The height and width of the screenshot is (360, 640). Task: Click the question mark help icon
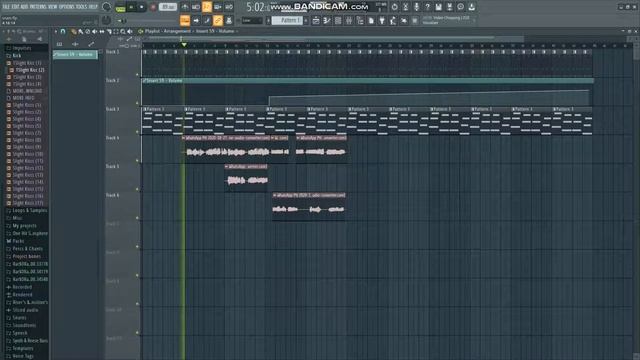point(427,7)
